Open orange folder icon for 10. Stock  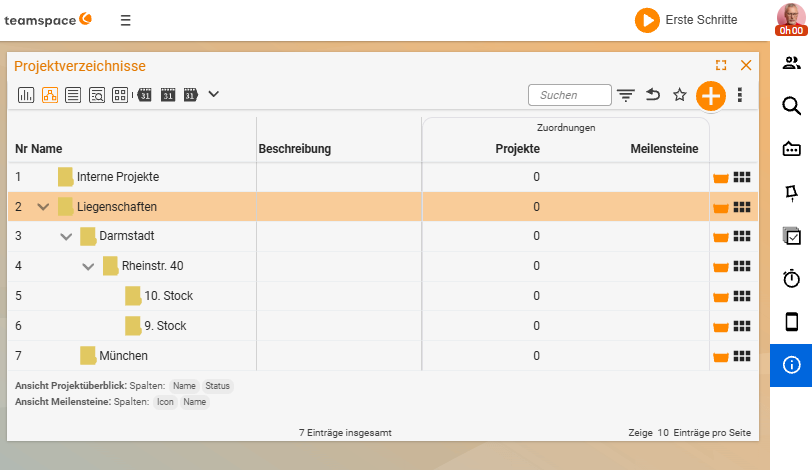[x=720, y=297]
